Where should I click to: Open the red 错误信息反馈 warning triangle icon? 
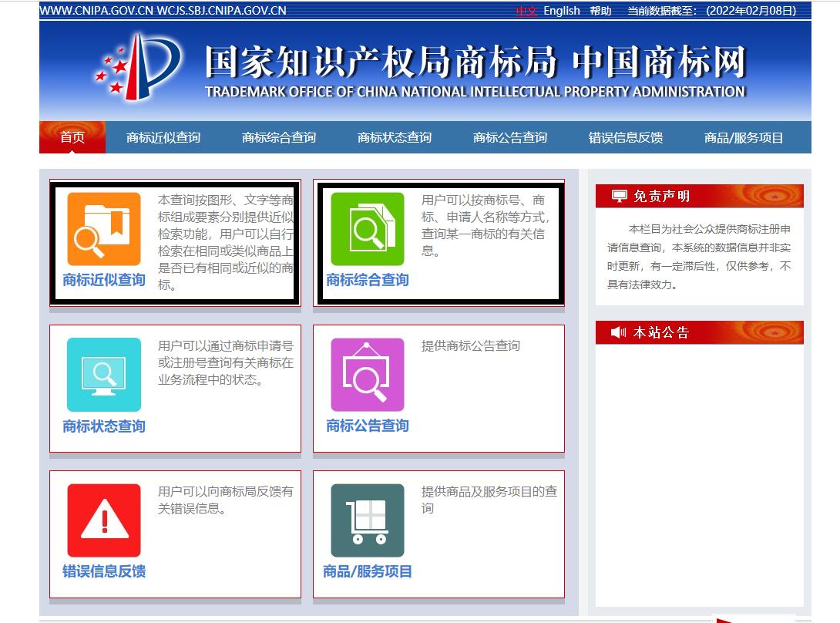click(x=104, y=520)
